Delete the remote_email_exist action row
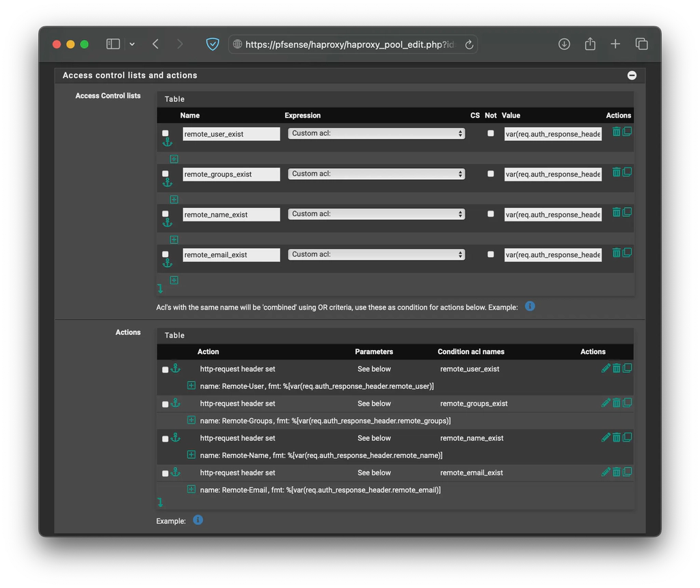Viewport: 700px width, 588px height. tap(616, 472)
